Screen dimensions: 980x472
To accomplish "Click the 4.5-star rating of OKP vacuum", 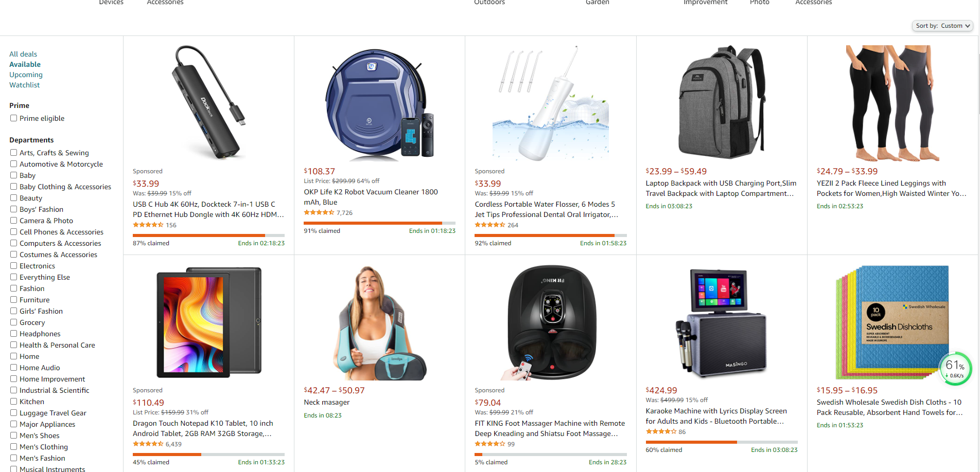I will 319,212.
